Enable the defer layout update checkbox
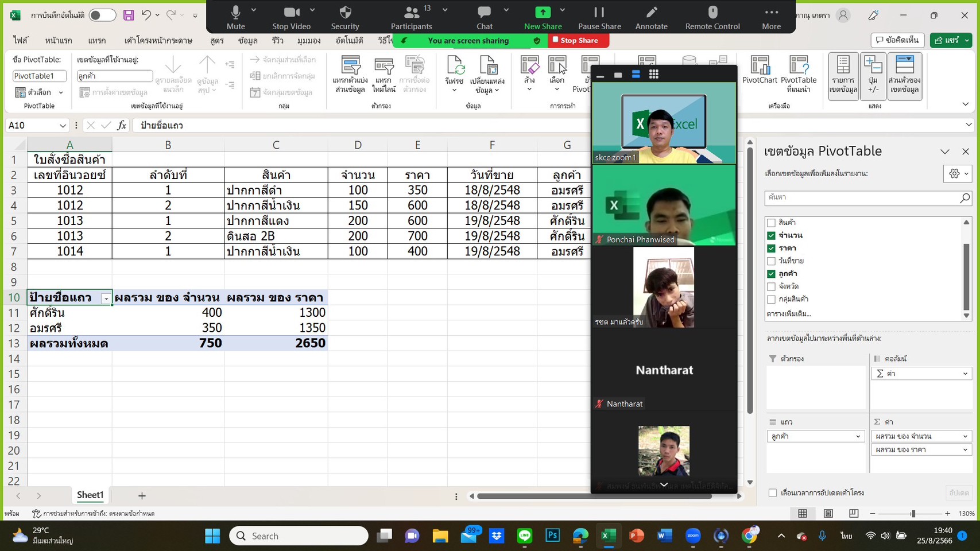 click(x=773, y=493)
